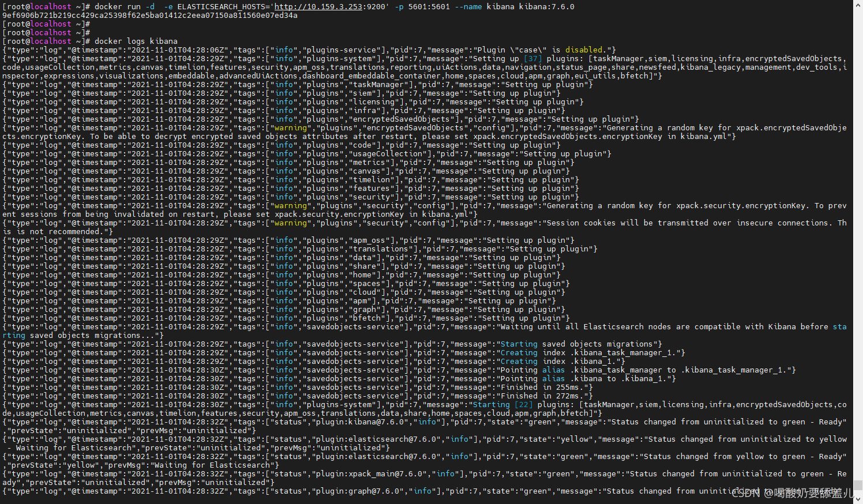Click the "Setting up [37] plugins" text
The width and height of the screenshot is (863, 504).
click(528, 59)
